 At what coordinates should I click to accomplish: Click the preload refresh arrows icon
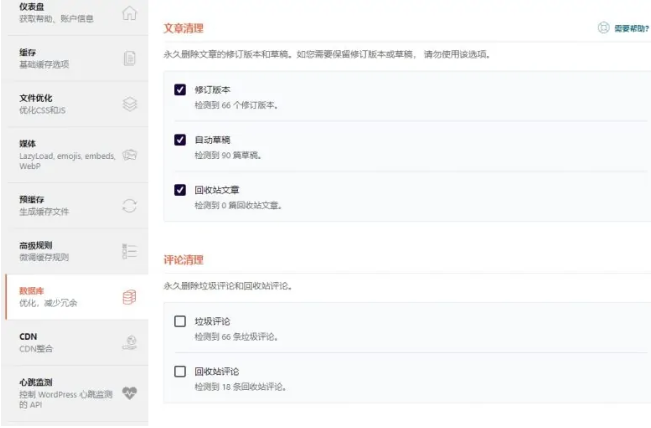click(130, 205)
